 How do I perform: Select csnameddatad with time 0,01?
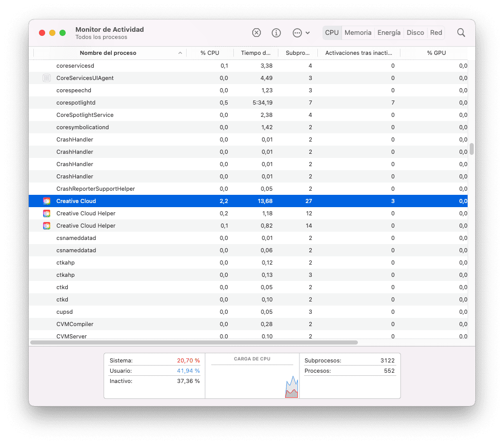coord(248,238)
